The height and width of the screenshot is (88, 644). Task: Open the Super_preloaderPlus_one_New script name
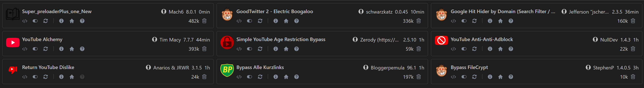(57, 11)
